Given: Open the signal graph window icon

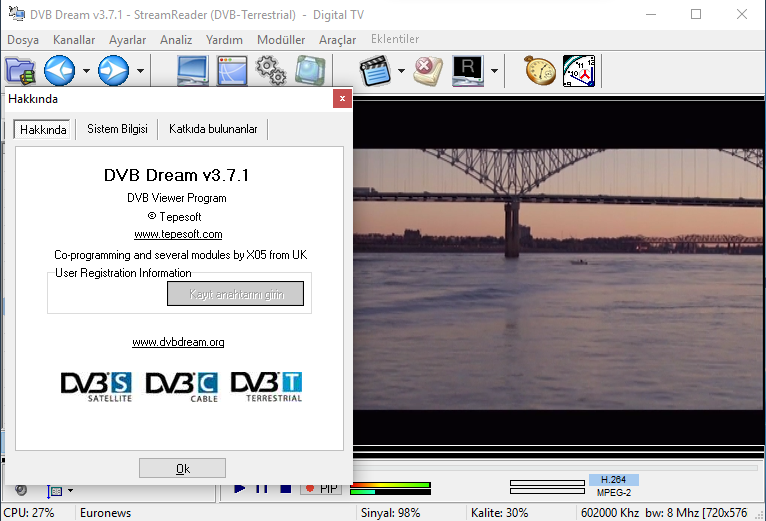Looking at the screenshot, I should point(232,71).
